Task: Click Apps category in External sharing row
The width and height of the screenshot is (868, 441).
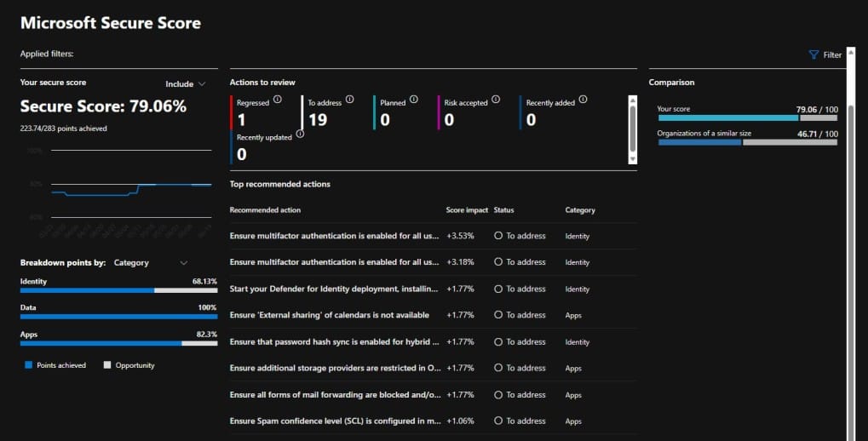Action: coord(573,315)
